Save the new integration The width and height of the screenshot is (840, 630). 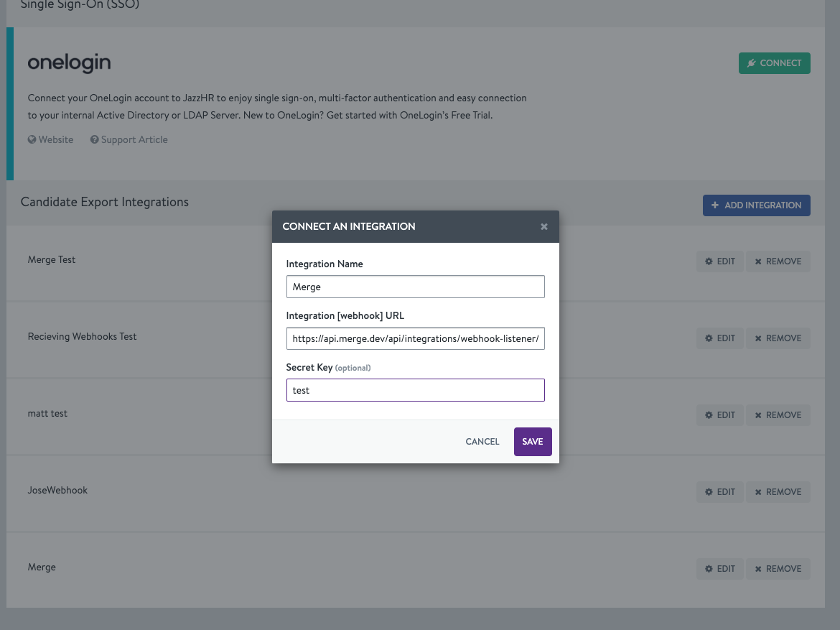click(533, 442)
